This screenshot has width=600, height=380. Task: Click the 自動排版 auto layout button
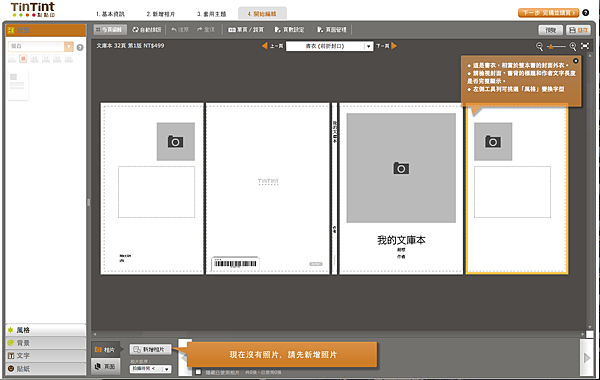tap(147, 29)
